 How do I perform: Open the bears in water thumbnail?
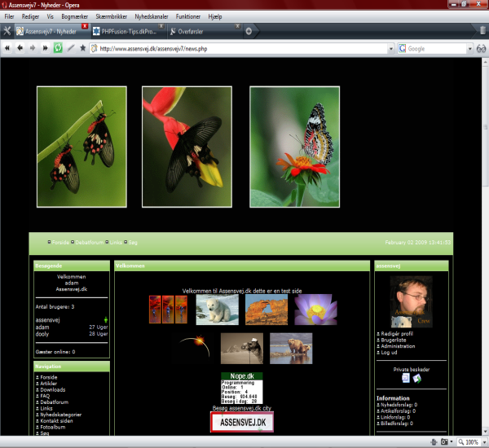coord(291,349)
